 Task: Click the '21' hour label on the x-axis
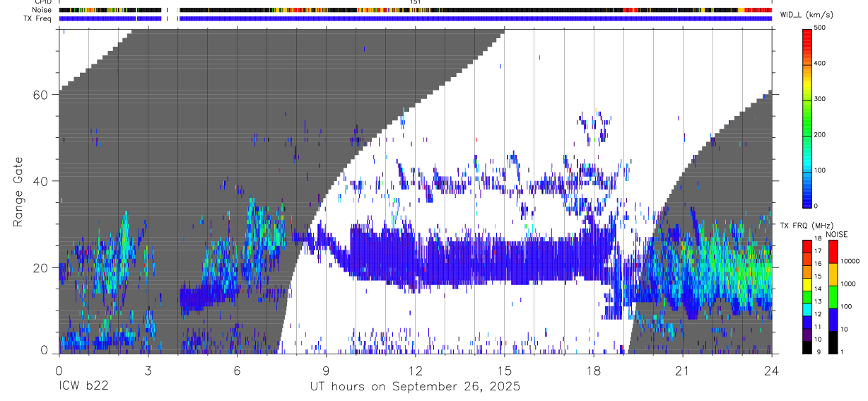(x=683, y=369)
